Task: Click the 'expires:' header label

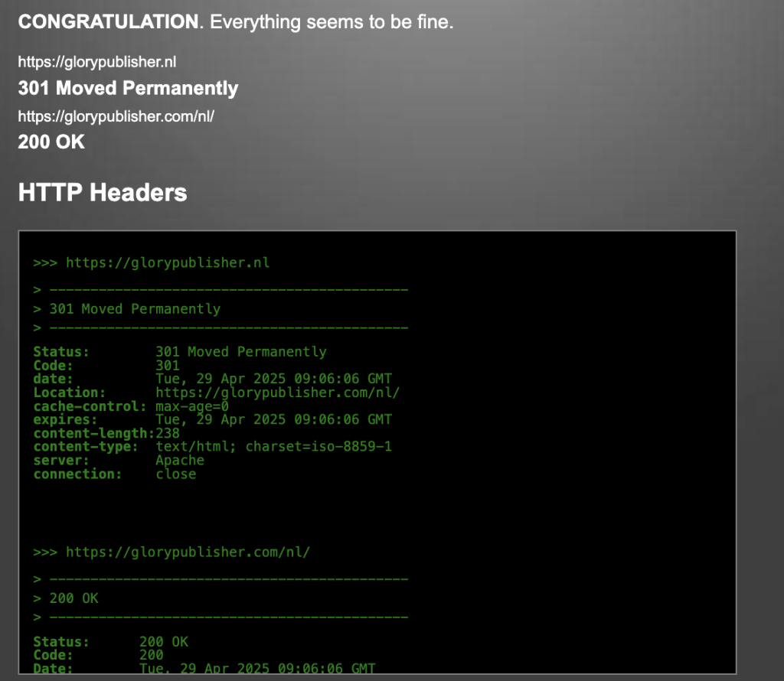Action: [66, 419]
